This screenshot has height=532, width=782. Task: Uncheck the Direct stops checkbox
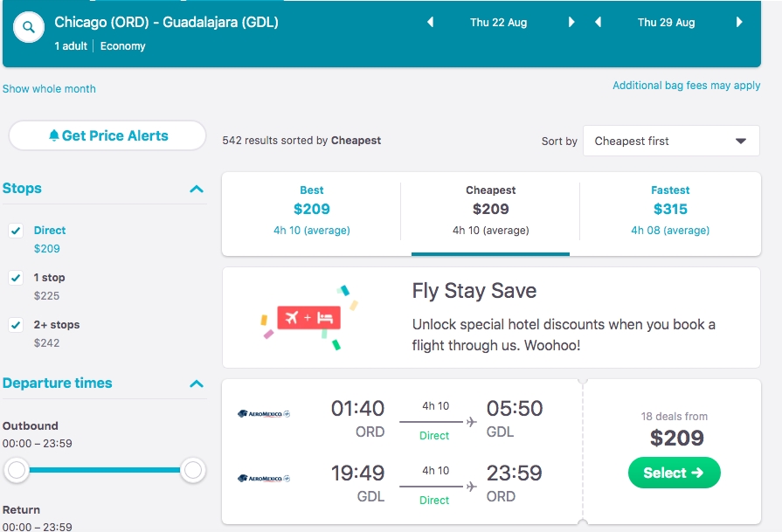point(16,231)
